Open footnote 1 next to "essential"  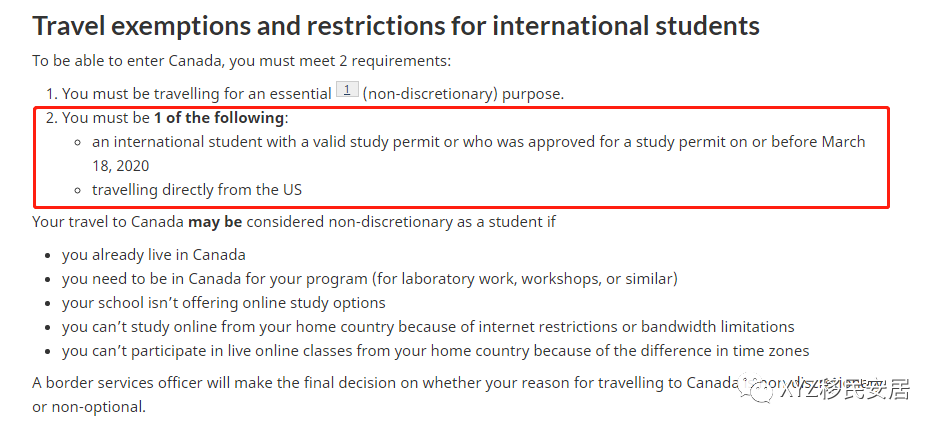coord(347,90)
